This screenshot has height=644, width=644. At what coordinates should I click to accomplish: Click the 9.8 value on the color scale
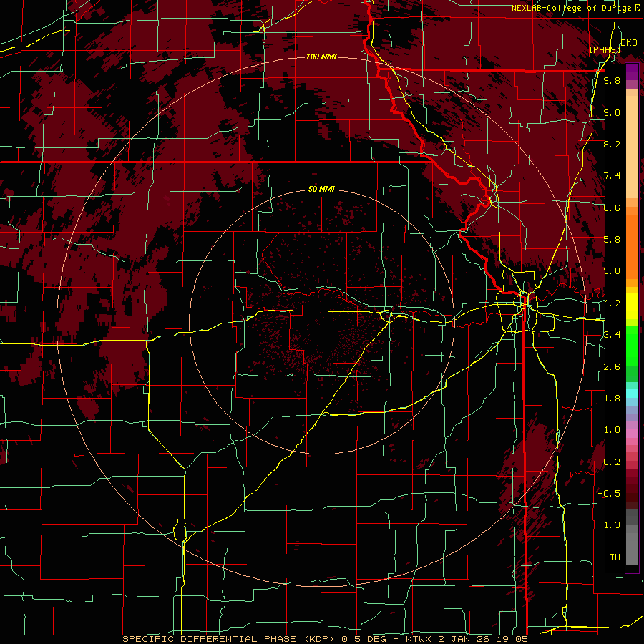tap(612, 81)
